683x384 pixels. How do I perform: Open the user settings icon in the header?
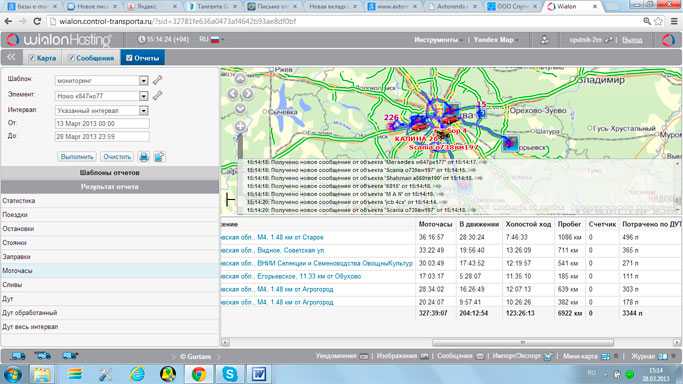[544, 40]
